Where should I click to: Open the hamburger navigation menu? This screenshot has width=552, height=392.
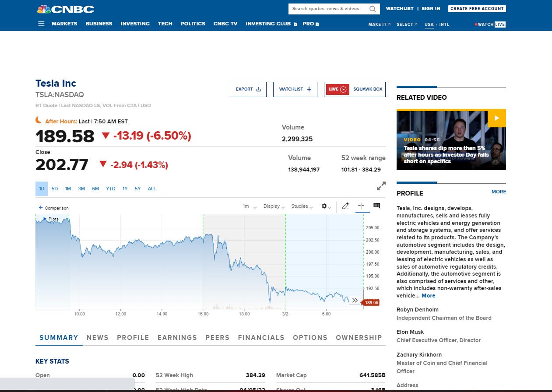(x=41, y=24)
